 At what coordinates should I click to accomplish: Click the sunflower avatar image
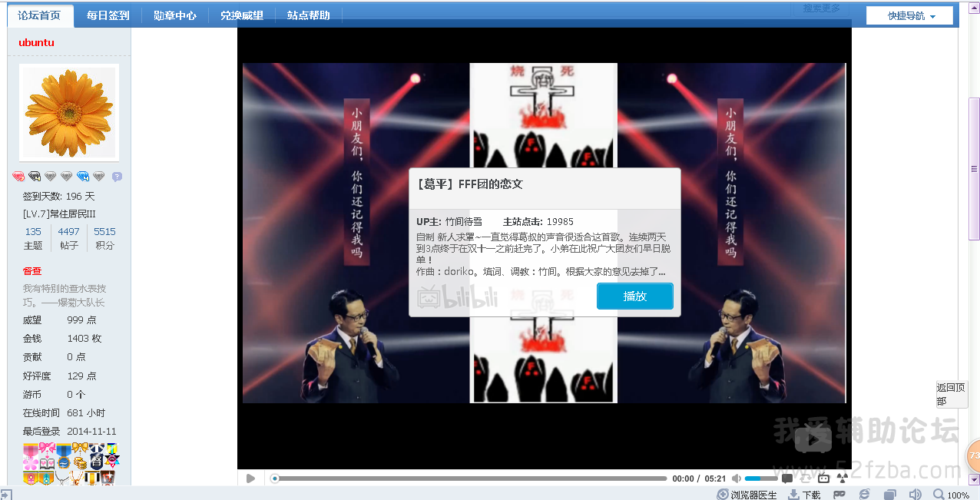(69, 112)
